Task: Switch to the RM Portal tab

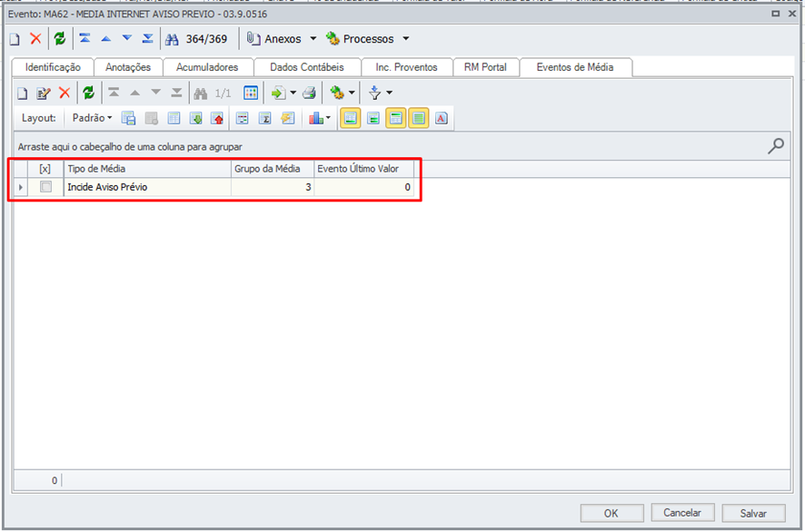Action: coord(485,67)
